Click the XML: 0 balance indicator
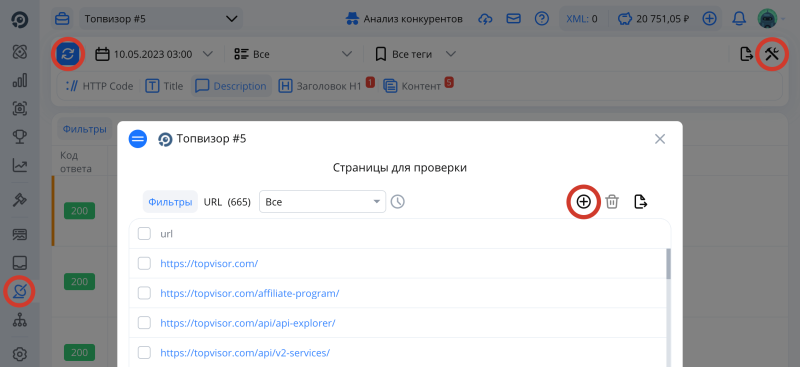This screenshot has height=367, width=800. tap(582, 19)
